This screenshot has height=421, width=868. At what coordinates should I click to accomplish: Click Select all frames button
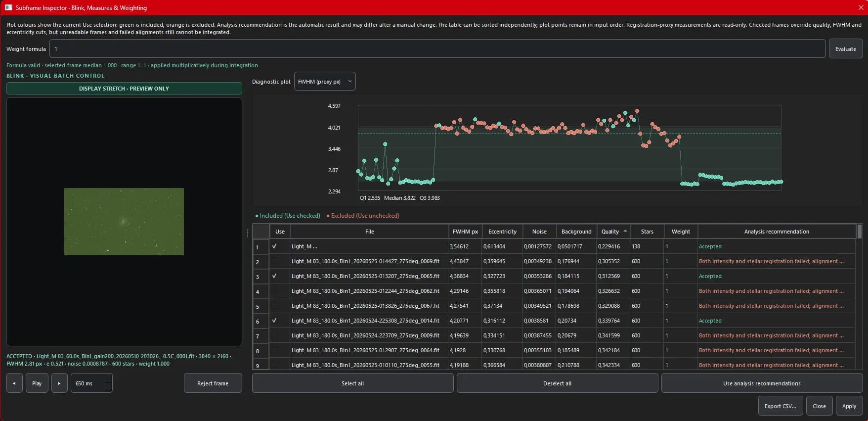[x=352, y=383]
